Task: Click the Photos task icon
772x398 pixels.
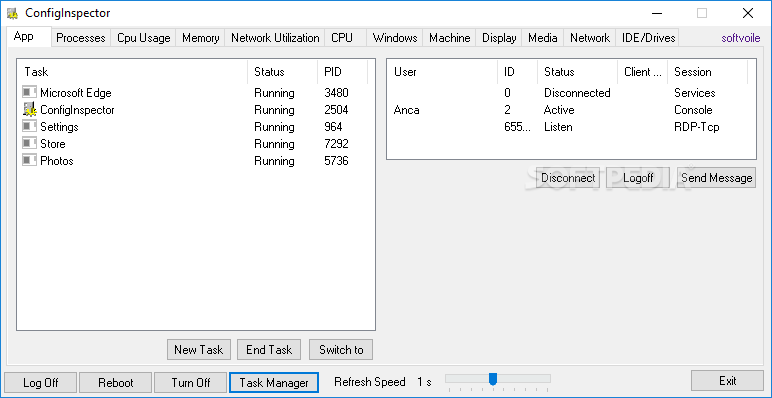Action: 30,161
